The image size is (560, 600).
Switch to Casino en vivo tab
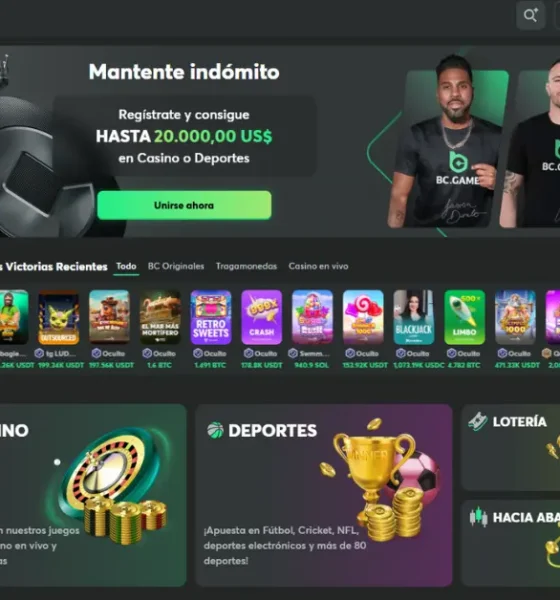(x=318, y=266)
